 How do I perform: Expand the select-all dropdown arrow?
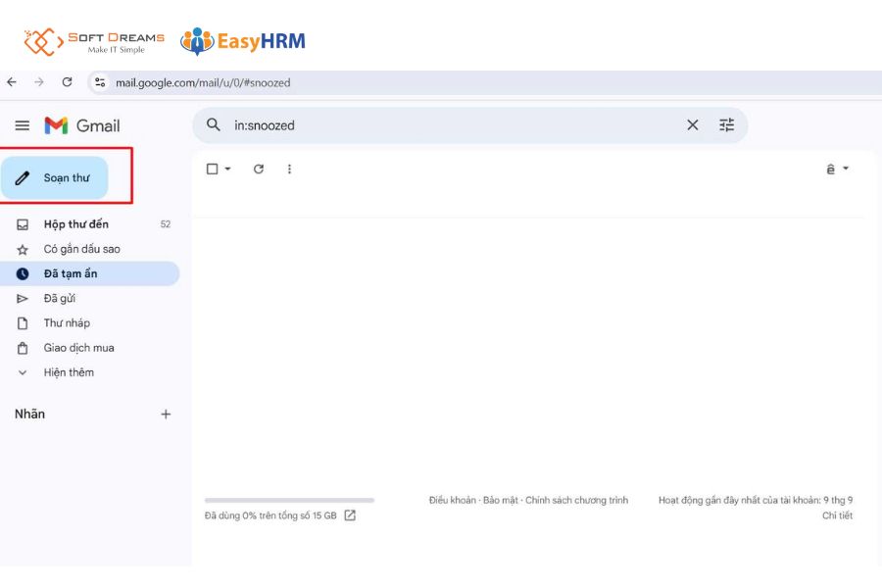pyautogui.click(x=228, y=169)
